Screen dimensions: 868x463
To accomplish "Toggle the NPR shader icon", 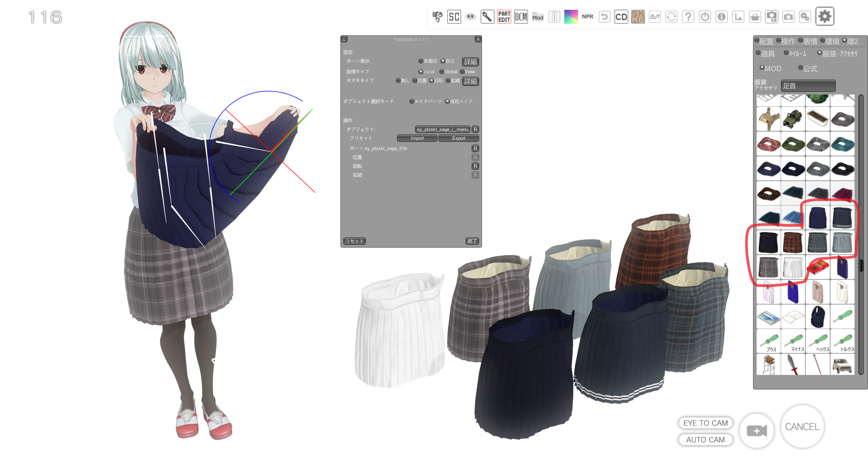I will 587,17.
